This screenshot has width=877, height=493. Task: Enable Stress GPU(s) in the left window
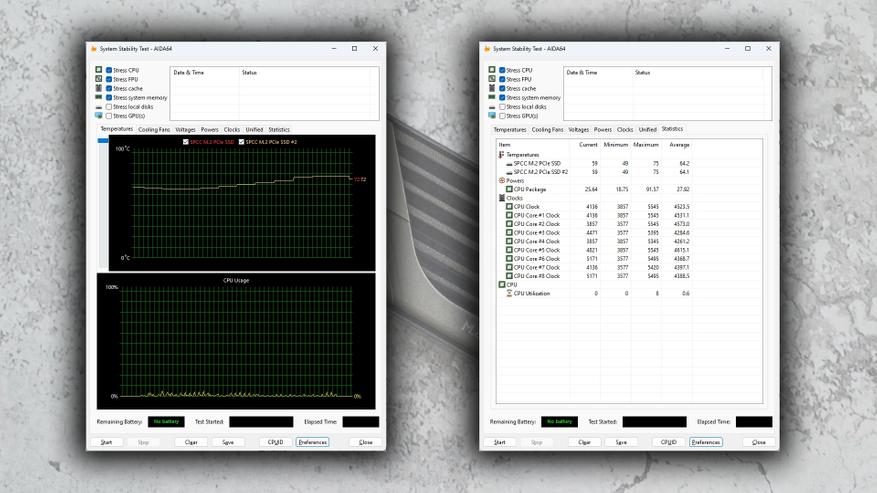point(109,116)
